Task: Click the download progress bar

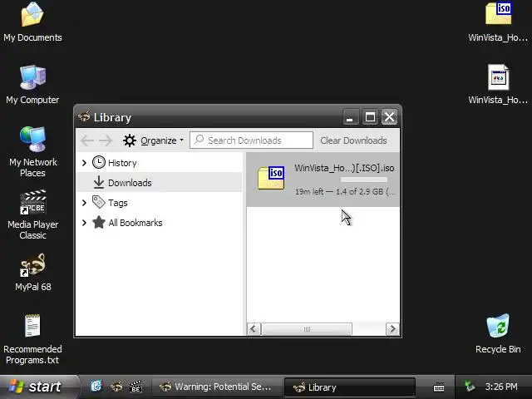Action: tap(363, 180)
